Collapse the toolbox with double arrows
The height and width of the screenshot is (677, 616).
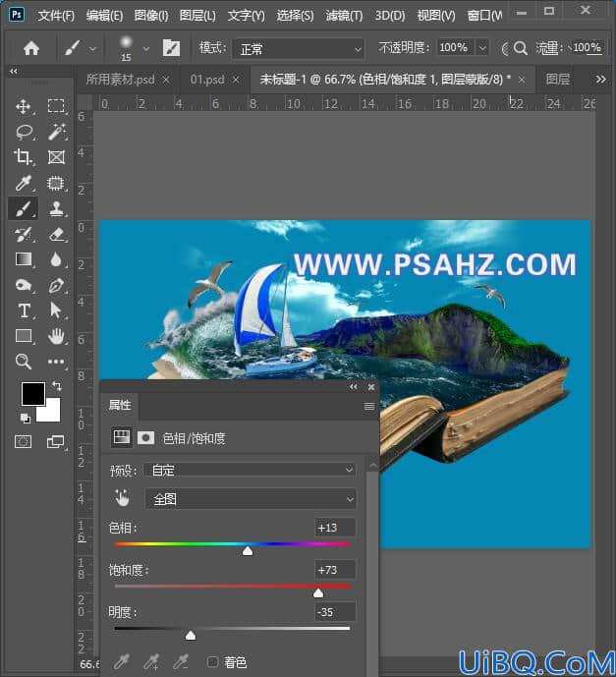pos(14,71)
